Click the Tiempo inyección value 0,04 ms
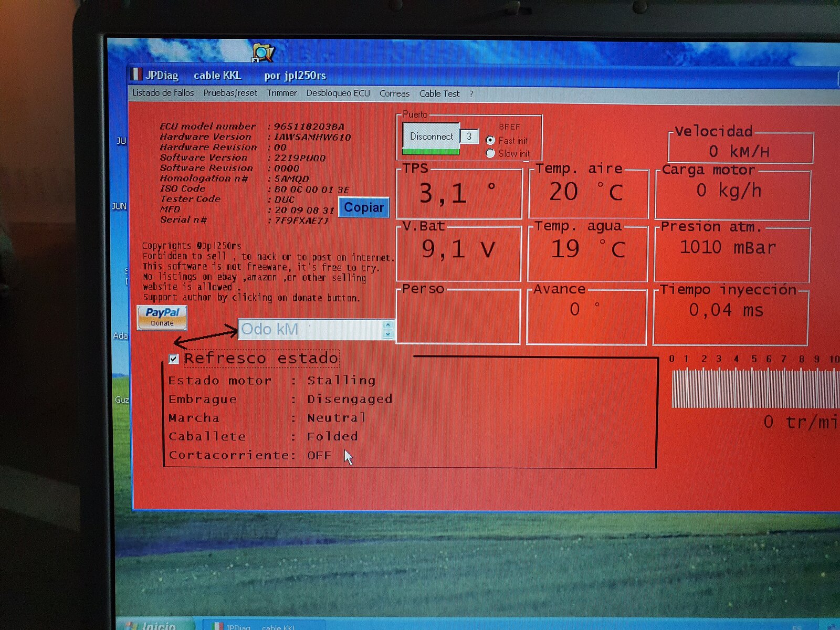This screenshot has height=630, width=840. tap(727, 310)
